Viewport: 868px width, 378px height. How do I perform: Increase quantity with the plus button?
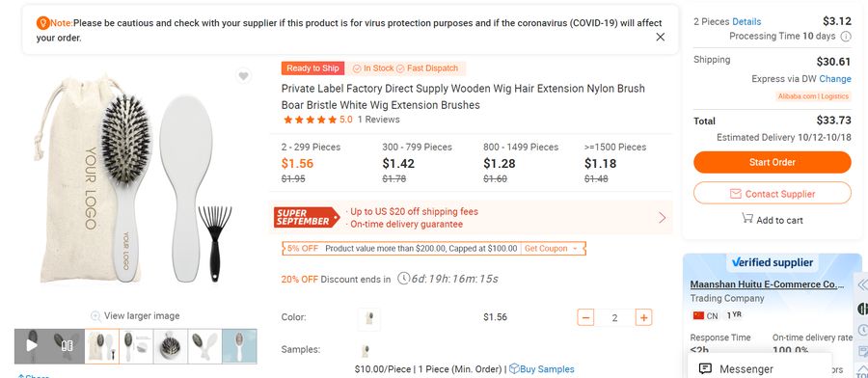(x=643, y=317)
